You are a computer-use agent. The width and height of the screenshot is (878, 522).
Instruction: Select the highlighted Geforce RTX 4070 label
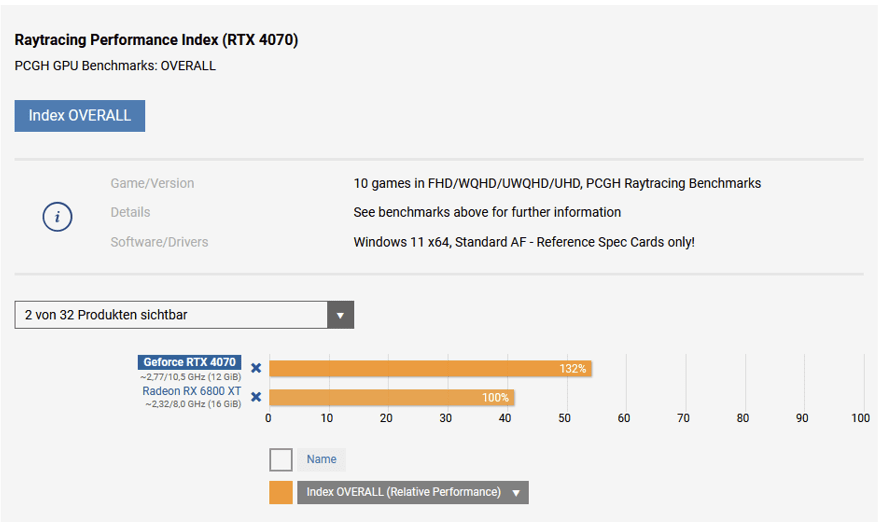click(189, 362)
